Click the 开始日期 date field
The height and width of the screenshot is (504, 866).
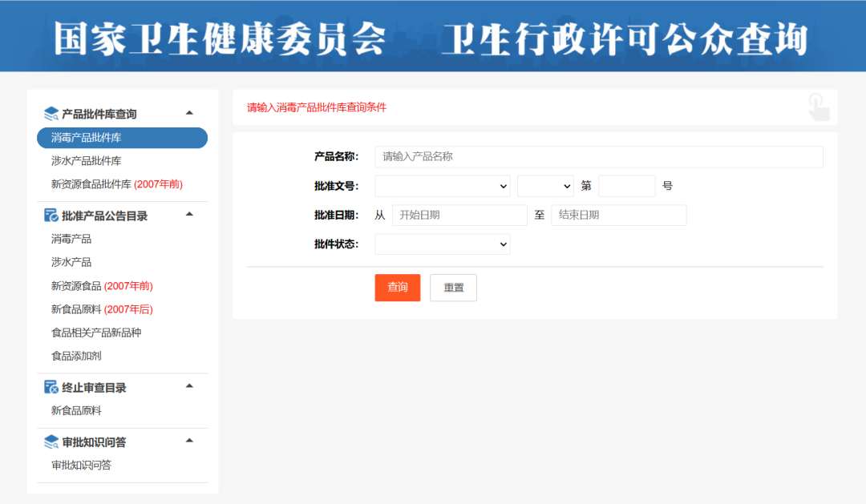tap(459, 216)
